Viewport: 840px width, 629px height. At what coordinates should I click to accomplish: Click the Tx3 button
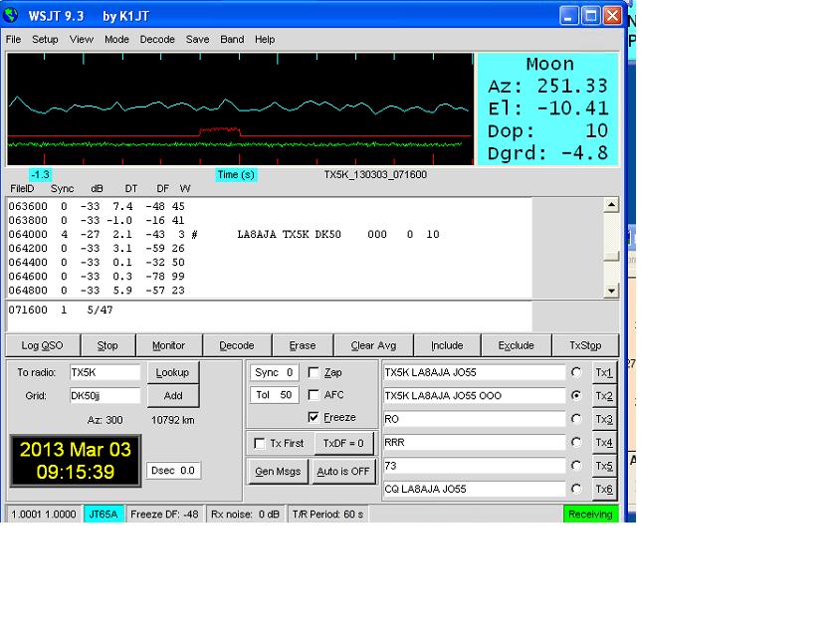604,419
